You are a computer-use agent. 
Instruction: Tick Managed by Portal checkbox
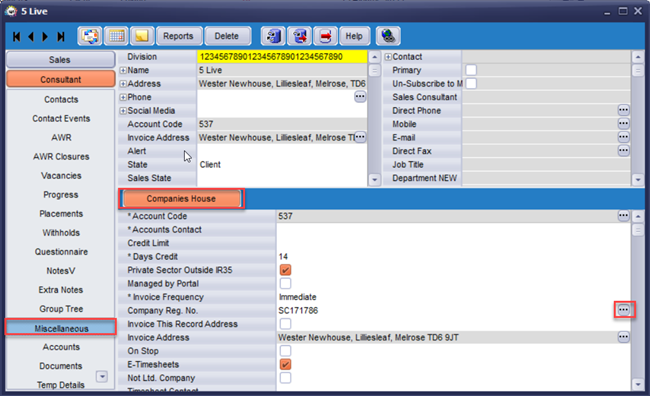click(285, 283)
